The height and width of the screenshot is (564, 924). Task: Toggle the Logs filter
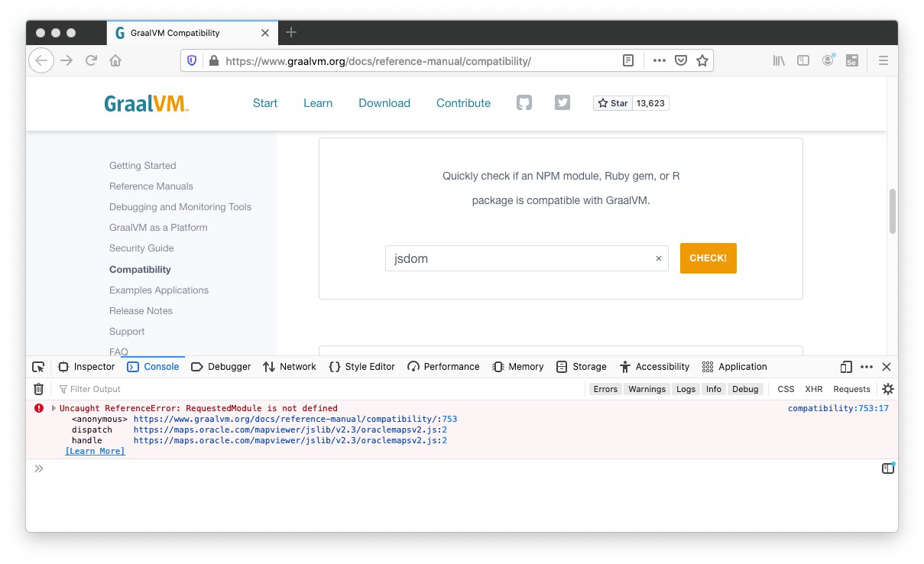[x=686, y=389]
